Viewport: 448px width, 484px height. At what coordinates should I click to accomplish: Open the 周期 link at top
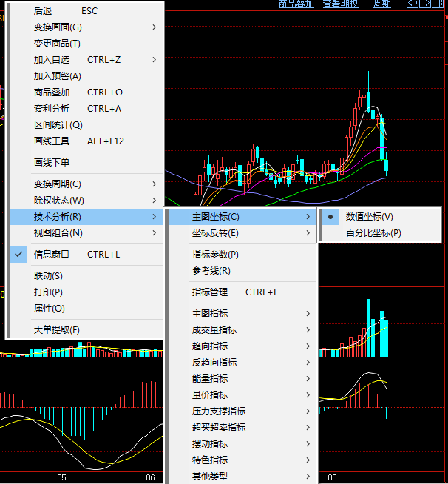[x=382, y=4]
